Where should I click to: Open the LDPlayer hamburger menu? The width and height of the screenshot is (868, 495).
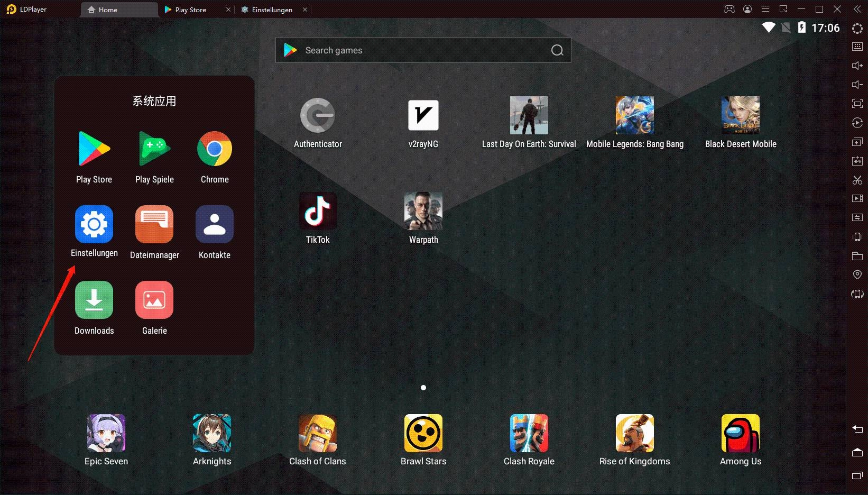pos(765,9)
